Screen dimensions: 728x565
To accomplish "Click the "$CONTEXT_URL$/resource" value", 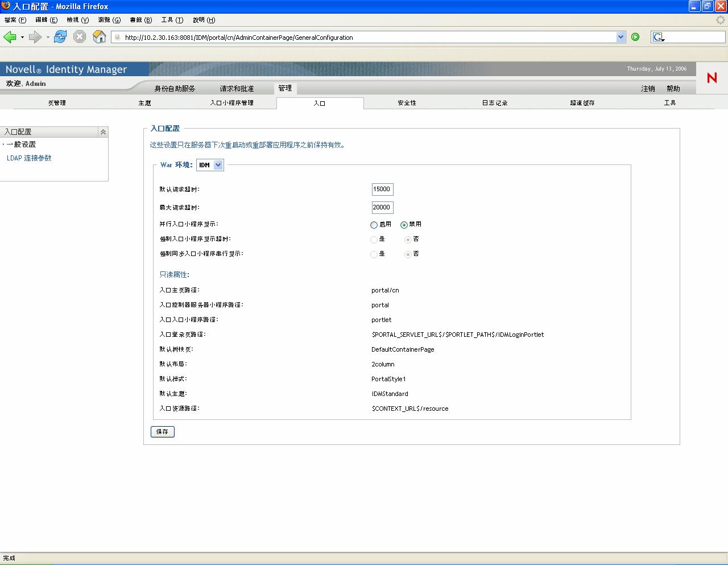I will coord(410,409).
